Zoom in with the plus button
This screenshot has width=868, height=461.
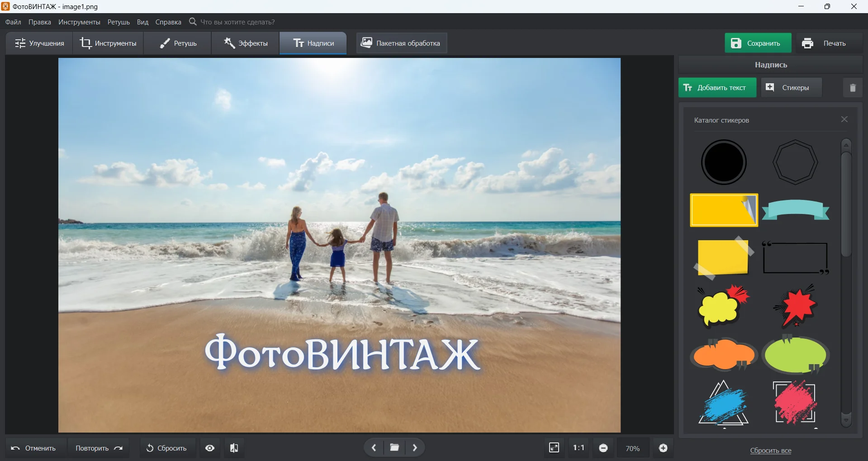coord(663,448)
